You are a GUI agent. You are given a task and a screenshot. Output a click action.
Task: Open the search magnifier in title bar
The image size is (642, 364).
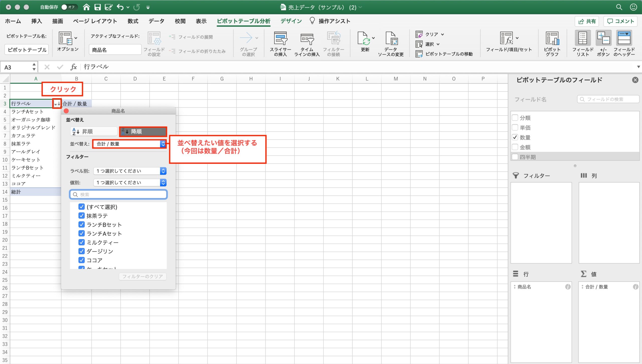tap(619, 7)
